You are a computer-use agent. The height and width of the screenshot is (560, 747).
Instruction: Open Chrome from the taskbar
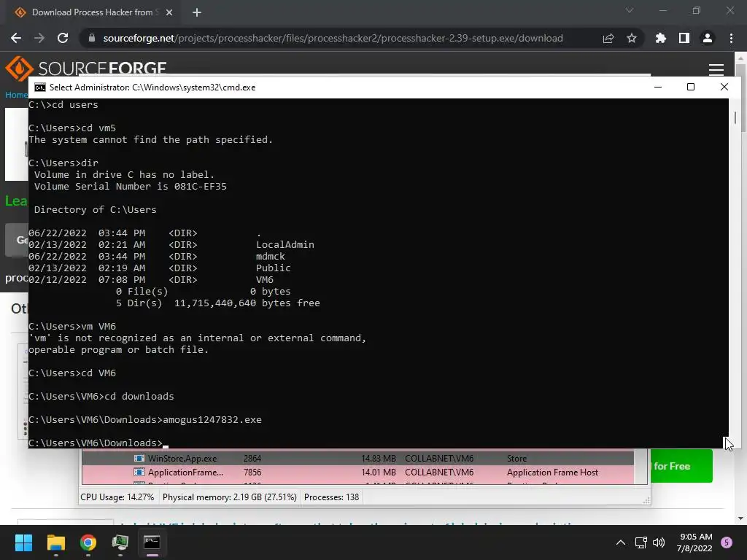coord(88,542)
